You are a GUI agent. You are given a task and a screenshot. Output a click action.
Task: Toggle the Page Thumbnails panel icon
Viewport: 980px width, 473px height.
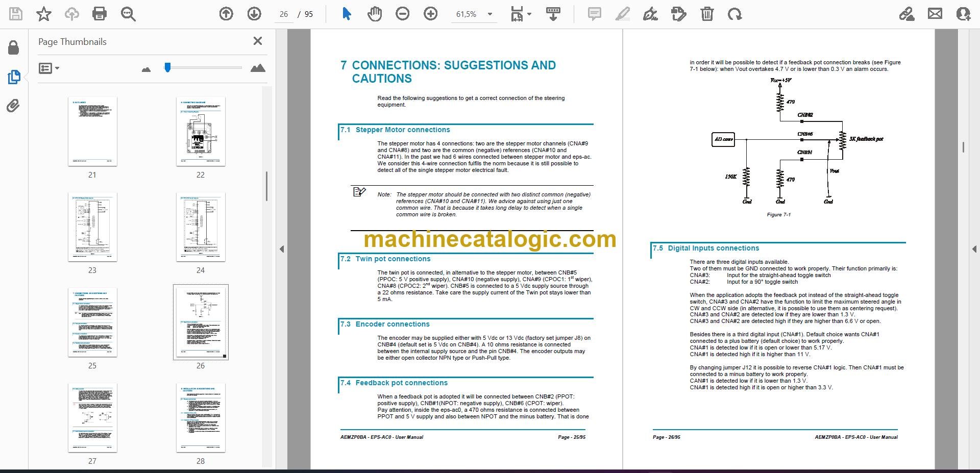click(14, 77)
